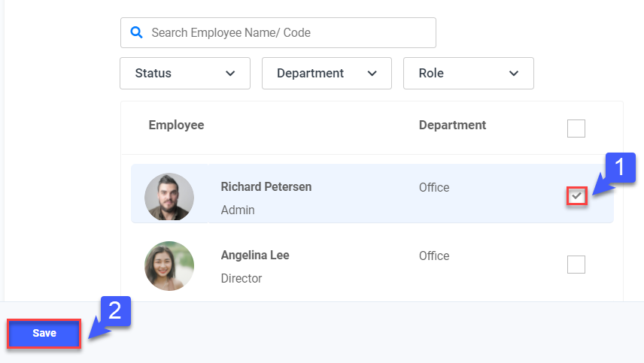Click the Department column header
The width and height of the screenshot is (644, 363).
(452, 126)
